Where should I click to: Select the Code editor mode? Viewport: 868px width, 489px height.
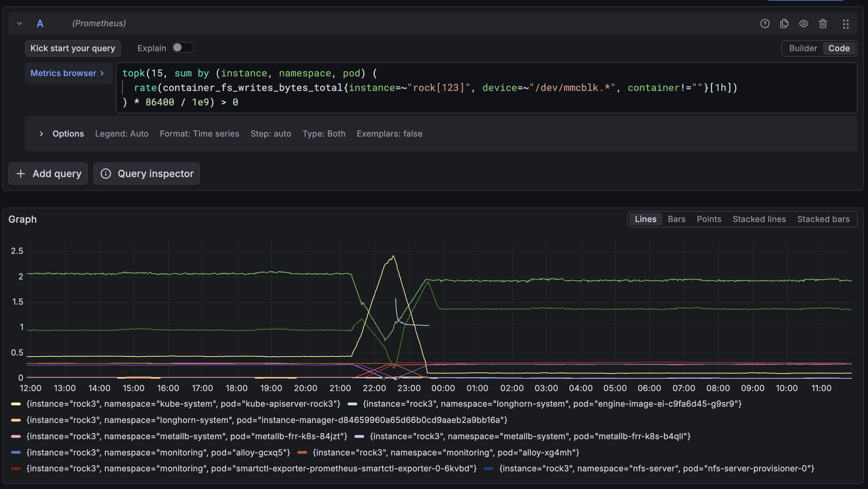pos(839,48)
